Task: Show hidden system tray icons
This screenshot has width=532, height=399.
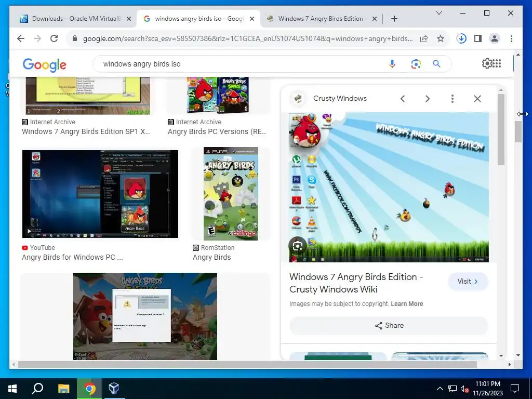Action: click(x=440, y=389)
